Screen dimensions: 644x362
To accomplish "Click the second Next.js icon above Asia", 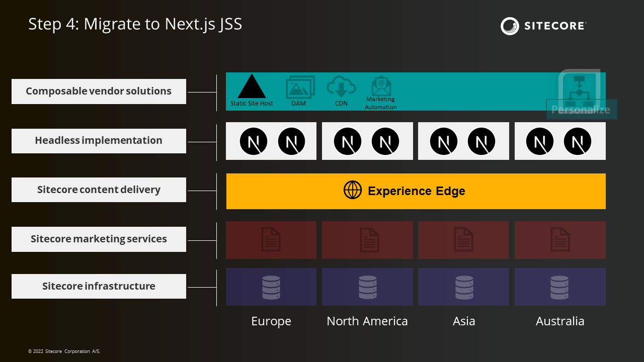I will click(x=481, y=141).
